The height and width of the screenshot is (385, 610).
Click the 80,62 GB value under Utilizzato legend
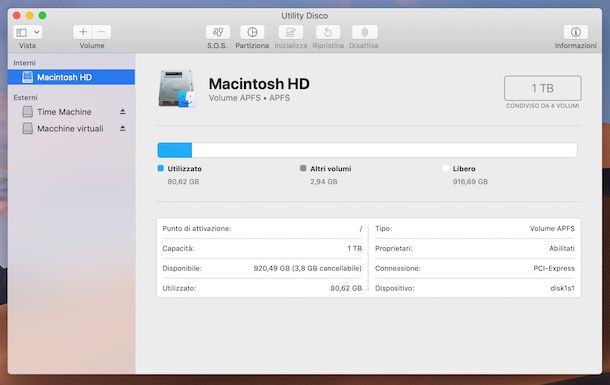183,182
